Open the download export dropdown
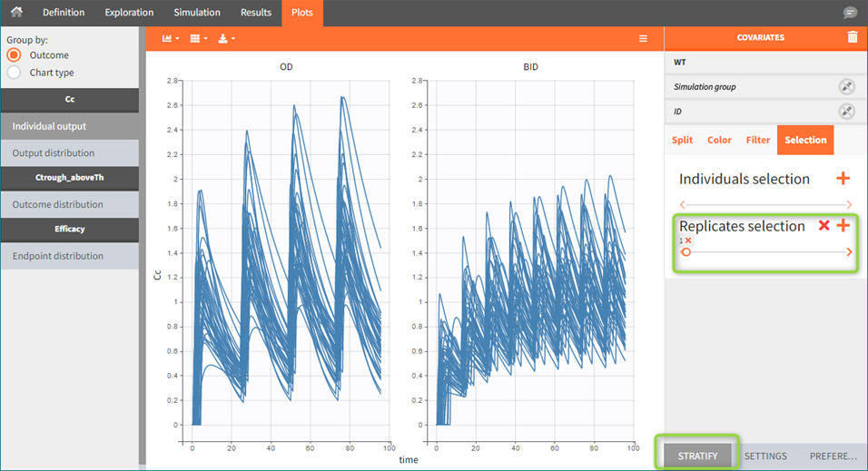Image resolution: width=868 pixels, height=471 pixels. [x=227, y=38]
